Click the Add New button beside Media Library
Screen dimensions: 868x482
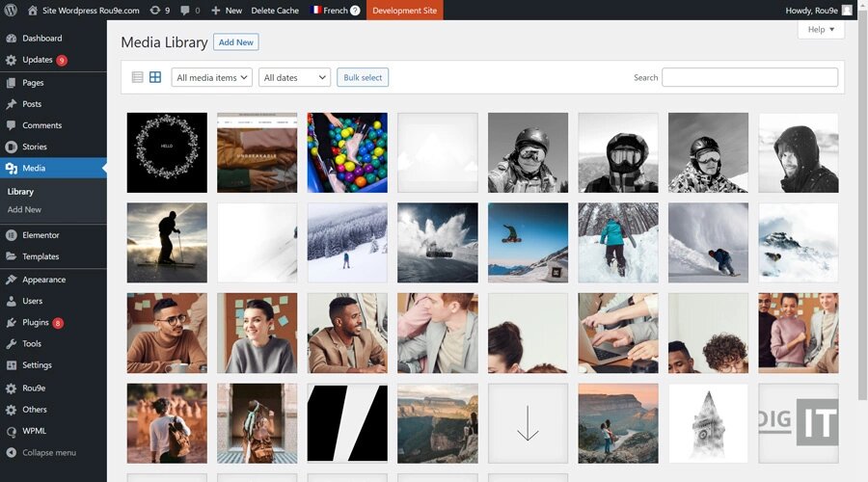[236, 42]
